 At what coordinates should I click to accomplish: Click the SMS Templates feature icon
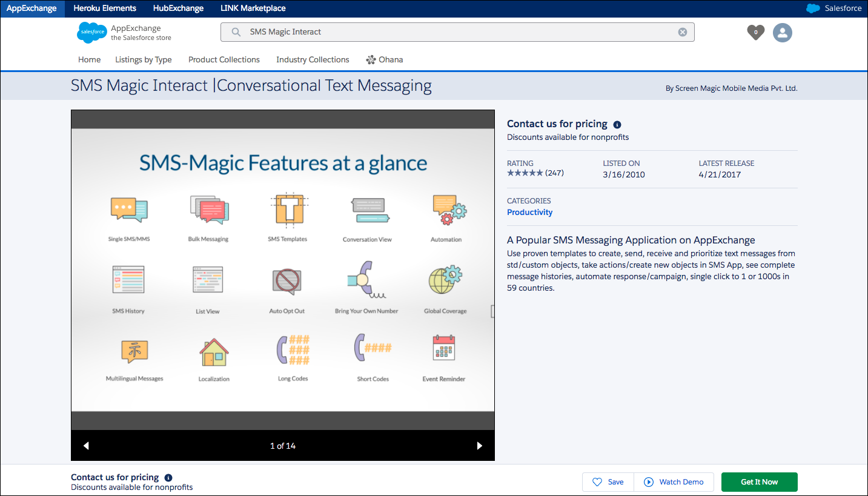tap(288, 209)
